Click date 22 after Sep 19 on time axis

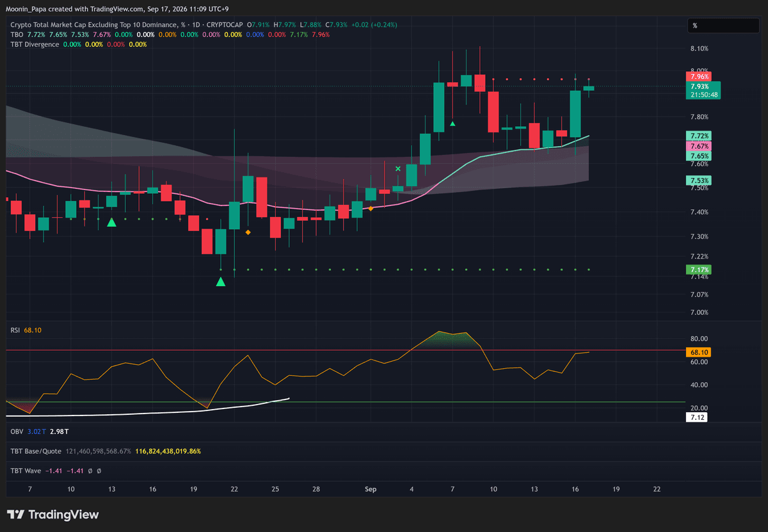657,488
